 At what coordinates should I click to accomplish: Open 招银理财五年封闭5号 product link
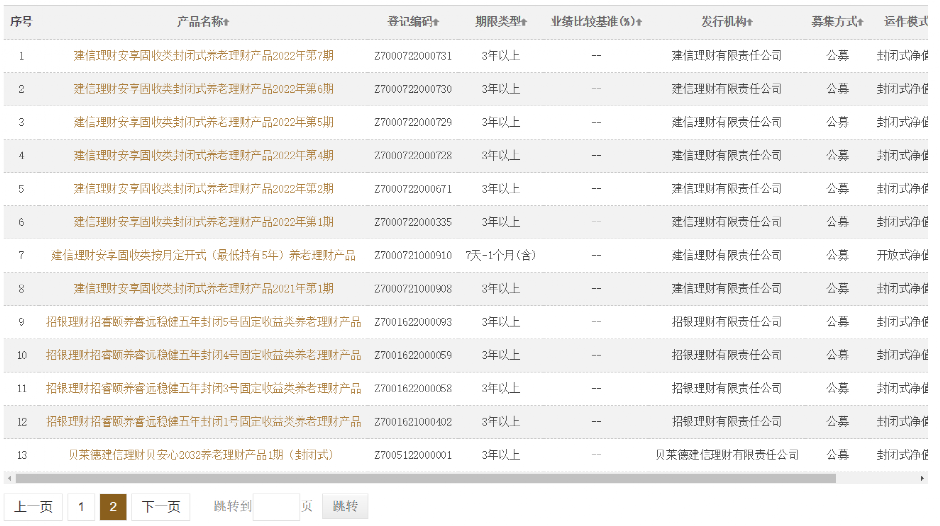pos(203,322)
